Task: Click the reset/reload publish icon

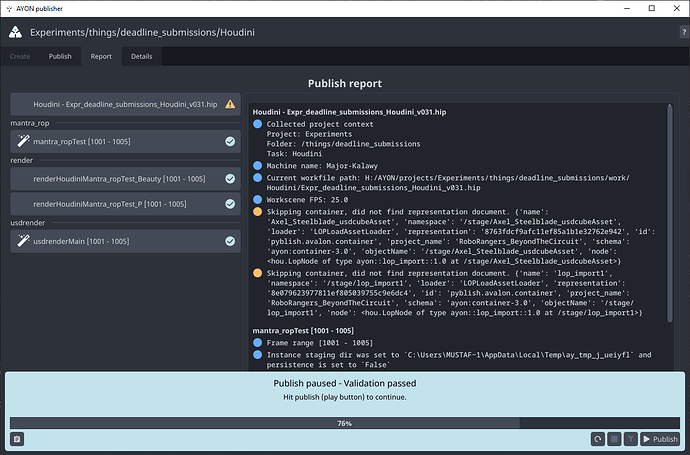Action: 598,439
